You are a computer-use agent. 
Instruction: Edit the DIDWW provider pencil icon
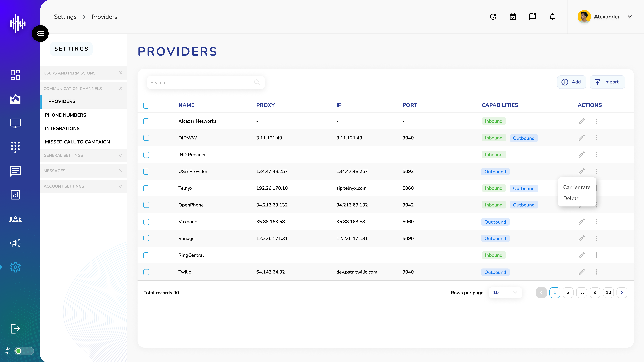[582, 138]
